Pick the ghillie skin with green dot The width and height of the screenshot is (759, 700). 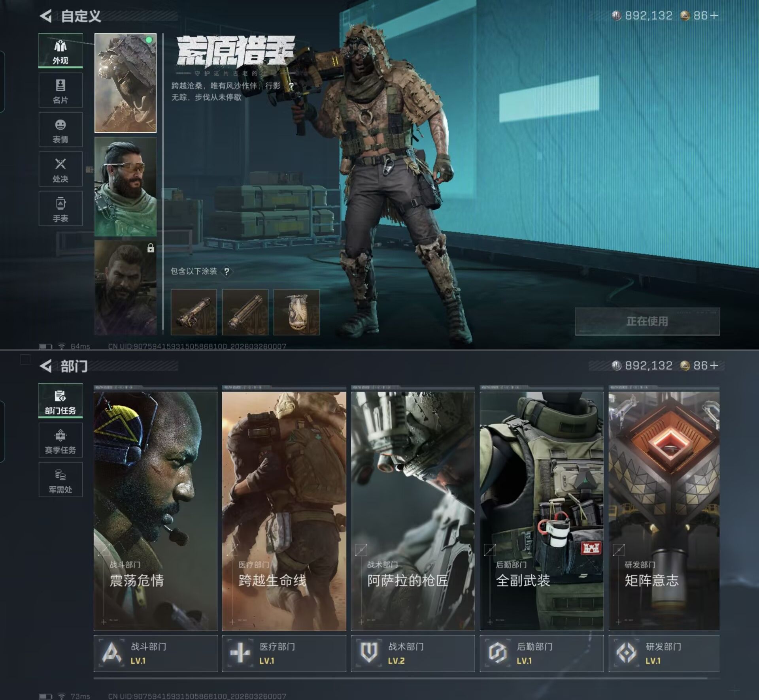125,83
